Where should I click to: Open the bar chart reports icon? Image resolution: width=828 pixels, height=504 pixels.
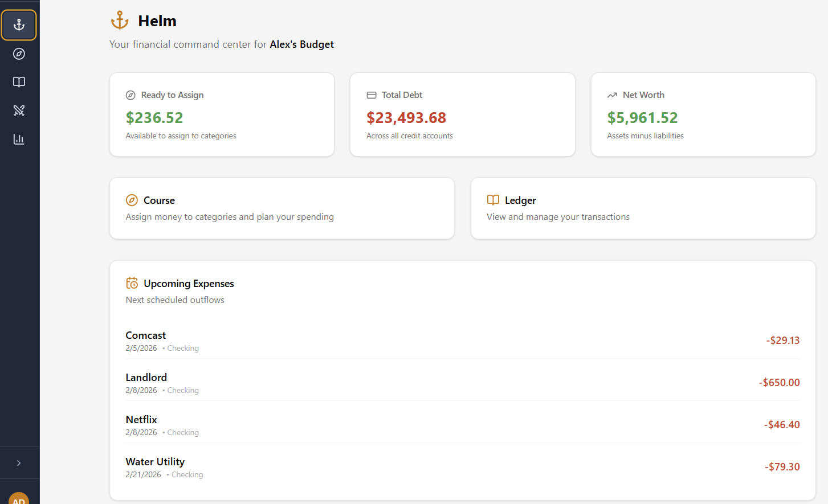point(19,138)
